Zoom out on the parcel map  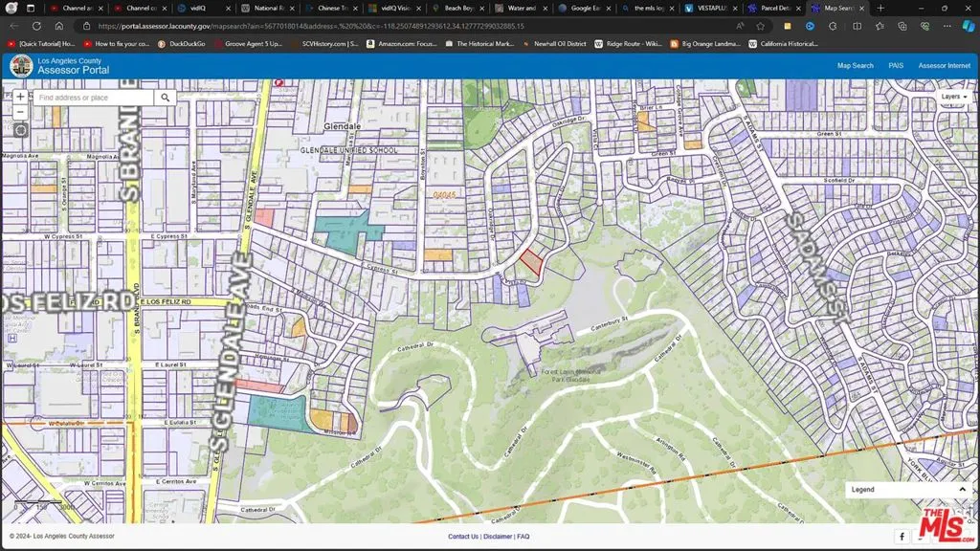coord(20,112)
